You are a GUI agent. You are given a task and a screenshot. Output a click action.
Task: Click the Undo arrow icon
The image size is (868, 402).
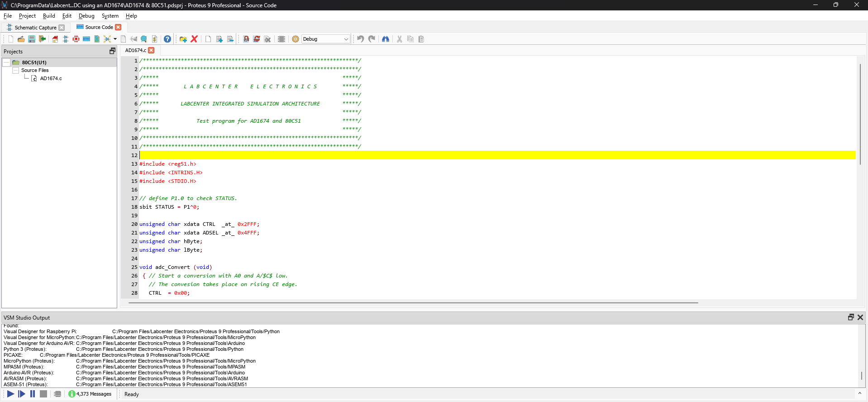coord(361,39)
